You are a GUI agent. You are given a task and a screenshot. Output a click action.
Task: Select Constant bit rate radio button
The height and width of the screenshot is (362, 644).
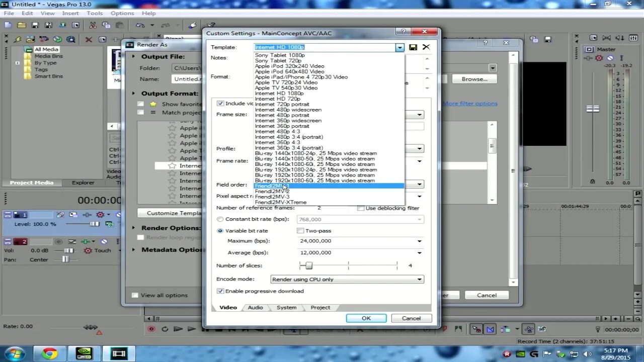220,219
